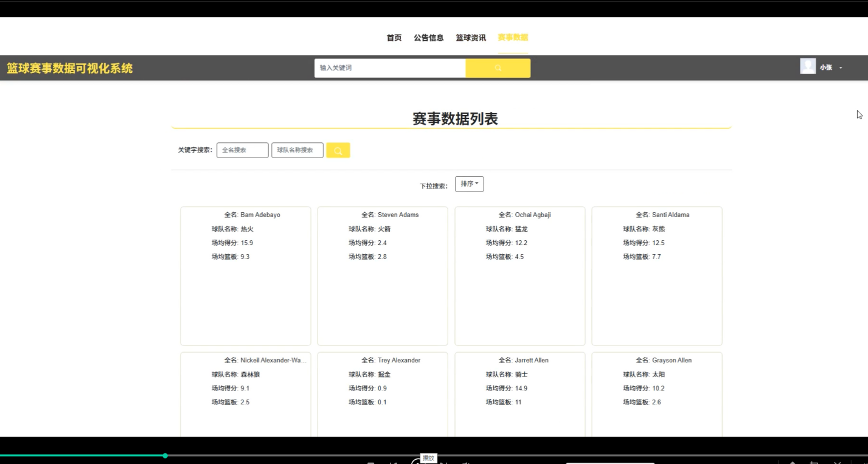The image size is (868, 464).
Task: Open the 小张 user dropdown menu
Action: (x=831, y=68)
